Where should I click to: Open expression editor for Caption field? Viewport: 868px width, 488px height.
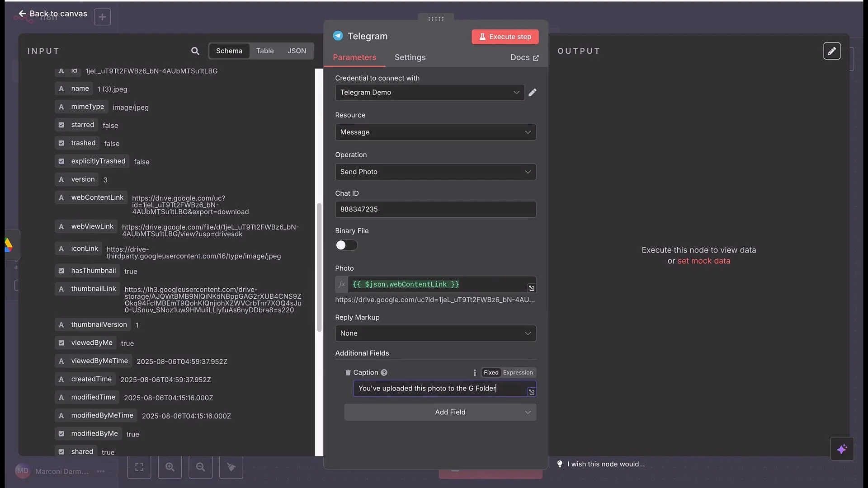point(532,392)
